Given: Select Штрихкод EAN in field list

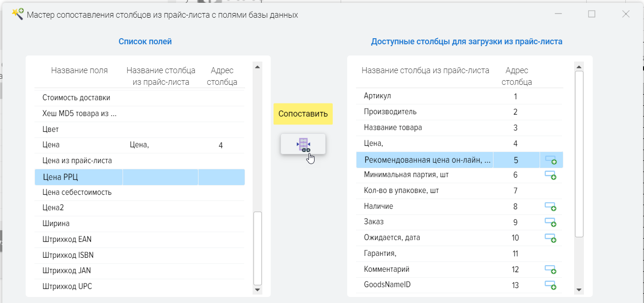Looking at the screenshot, I should tap(67, 240).
